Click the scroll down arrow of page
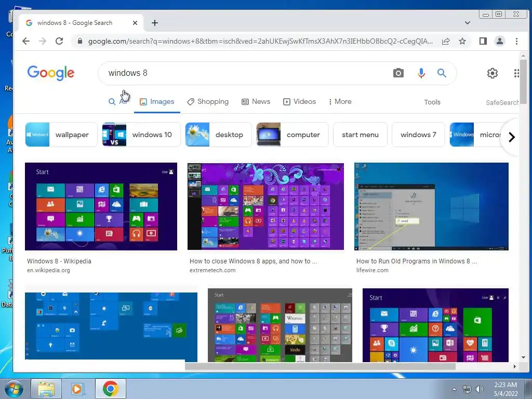532x399 pixels. (523, 357)
